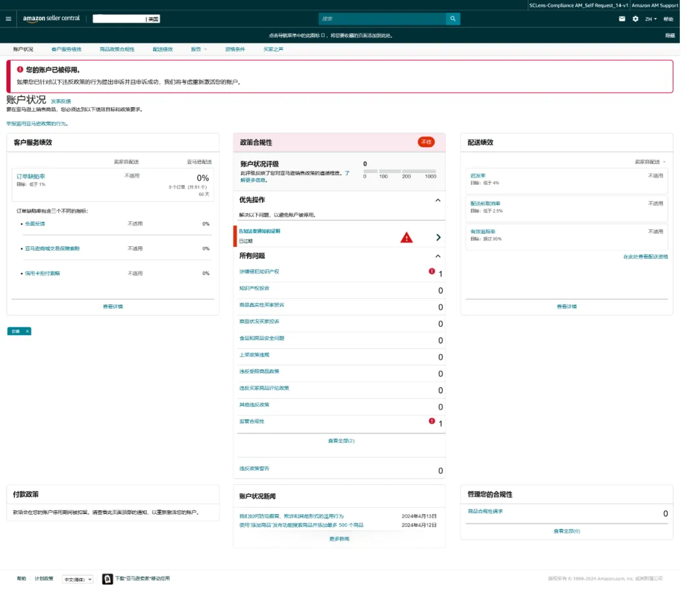This screenshot has width=700, height=599.
Task: Click the red warning triangle icon
Action: pyautogui.click(x=406, y=238)
